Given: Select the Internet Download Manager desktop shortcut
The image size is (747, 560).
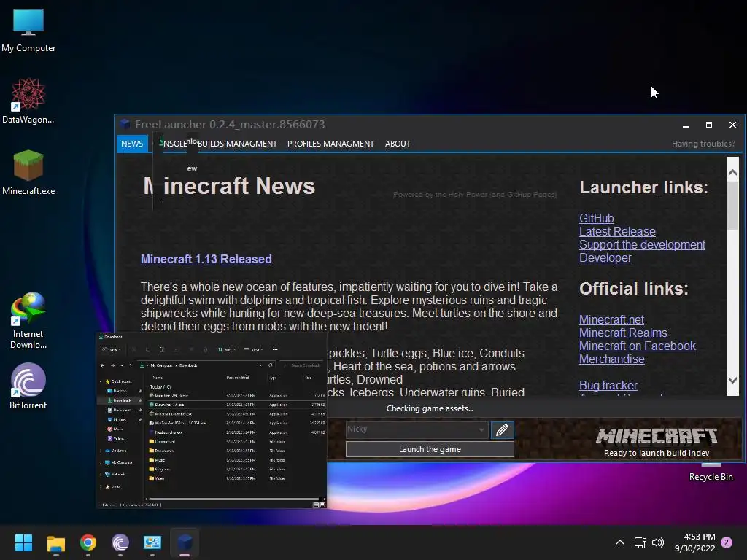Looking at the screenshot, I should click(x=28, y=321).
